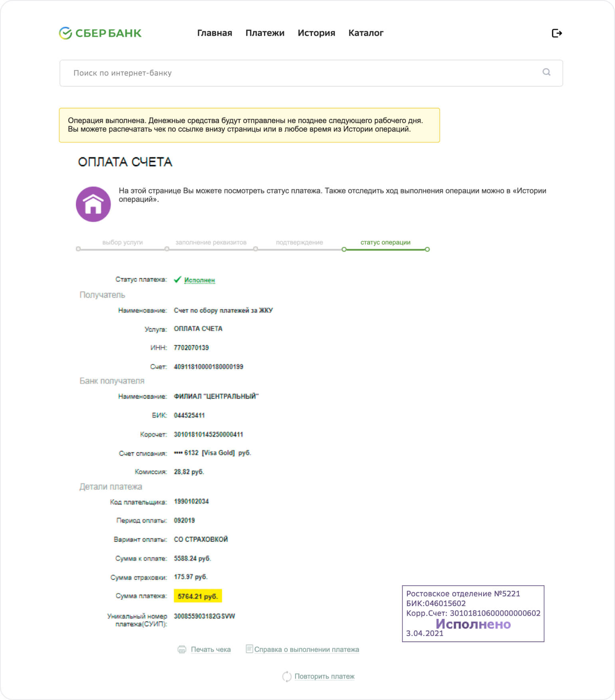This screenshot has height=700, width=615.
Task: Click the payment certificate document icon
Action: click(249, 649)
